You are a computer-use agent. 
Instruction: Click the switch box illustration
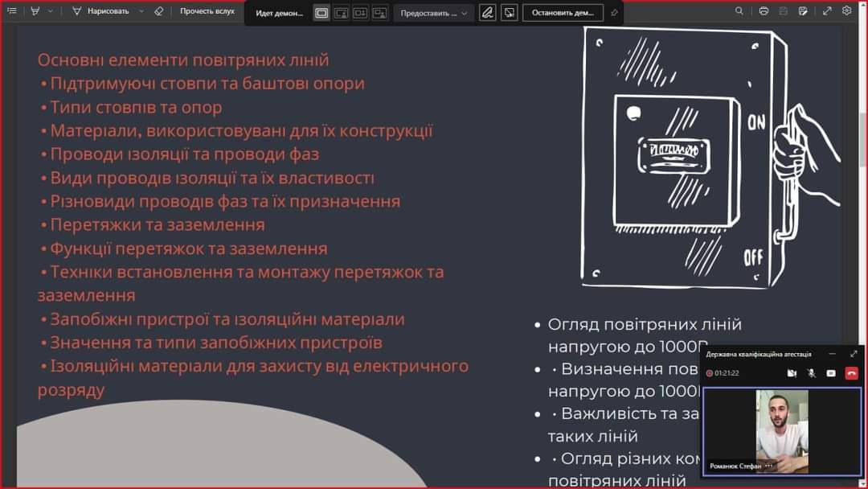pos(710,158)
